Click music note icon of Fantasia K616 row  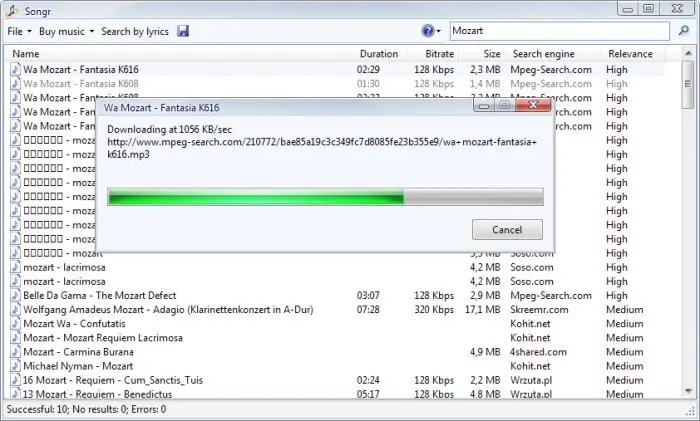pos(16,70)
